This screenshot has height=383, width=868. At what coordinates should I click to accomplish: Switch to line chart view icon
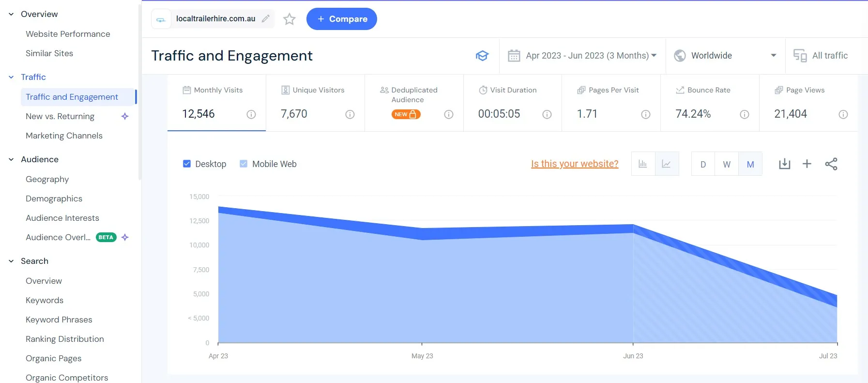click(x=667, y=164)
